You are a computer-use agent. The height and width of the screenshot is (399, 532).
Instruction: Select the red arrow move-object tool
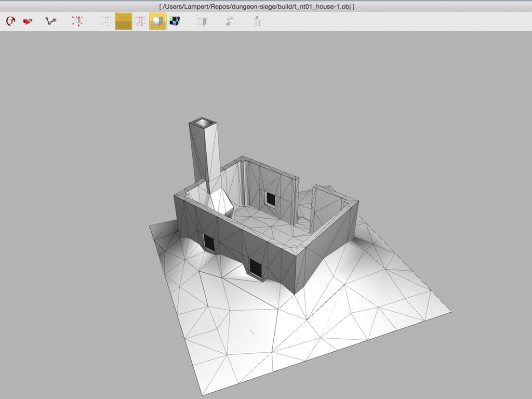pos(28,21)
